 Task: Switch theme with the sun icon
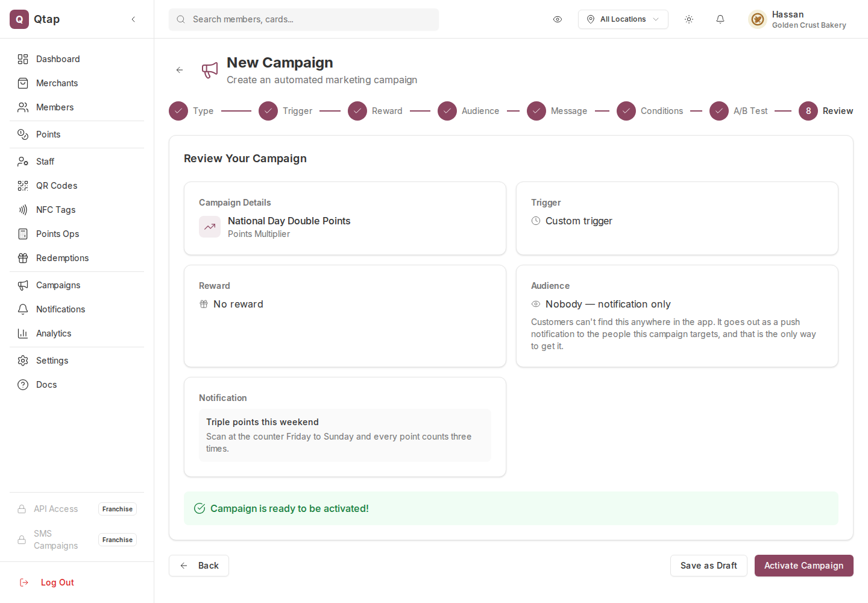click(689, 19)
